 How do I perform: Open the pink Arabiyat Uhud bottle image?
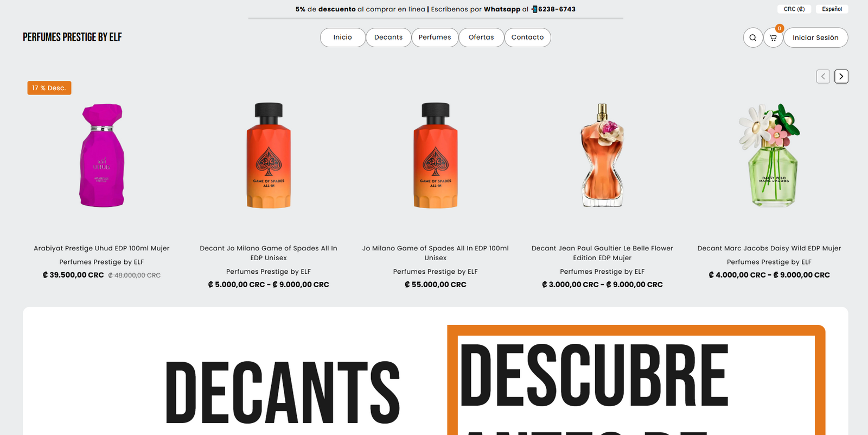(102, 155)
